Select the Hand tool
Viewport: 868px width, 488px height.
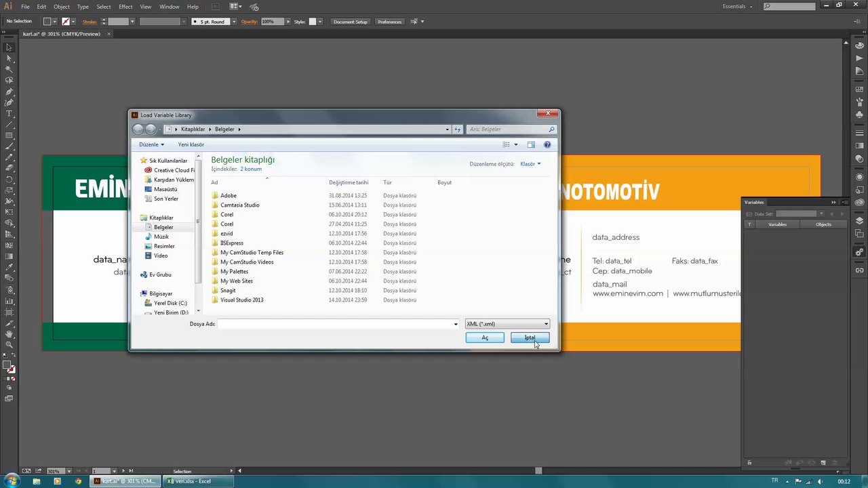point(9,333)
